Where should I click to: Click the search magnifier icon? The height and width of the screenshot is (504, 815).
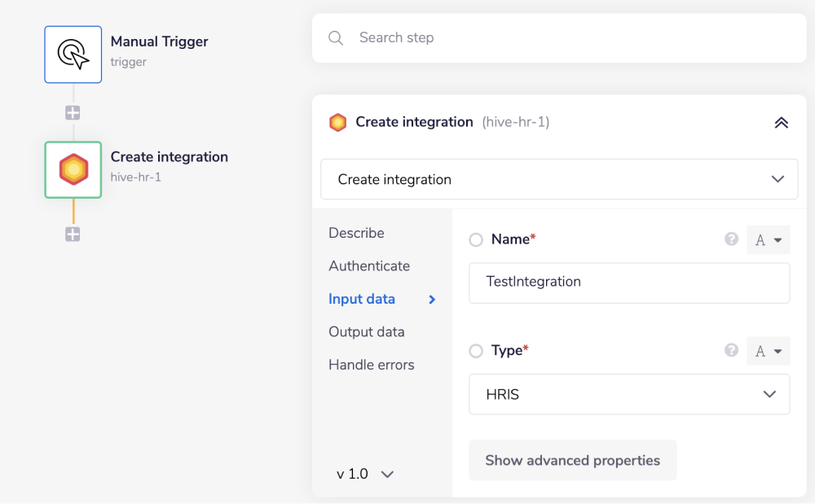click(x=336, y=38)
